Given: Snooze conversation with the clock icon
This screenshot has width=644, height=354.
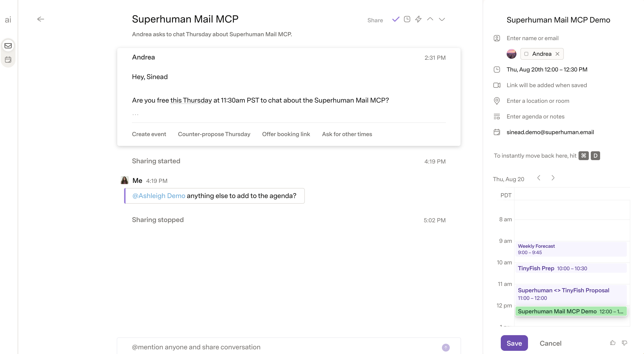Looking at the screenshot, I should pyautogui.click(x=407, y=19).
